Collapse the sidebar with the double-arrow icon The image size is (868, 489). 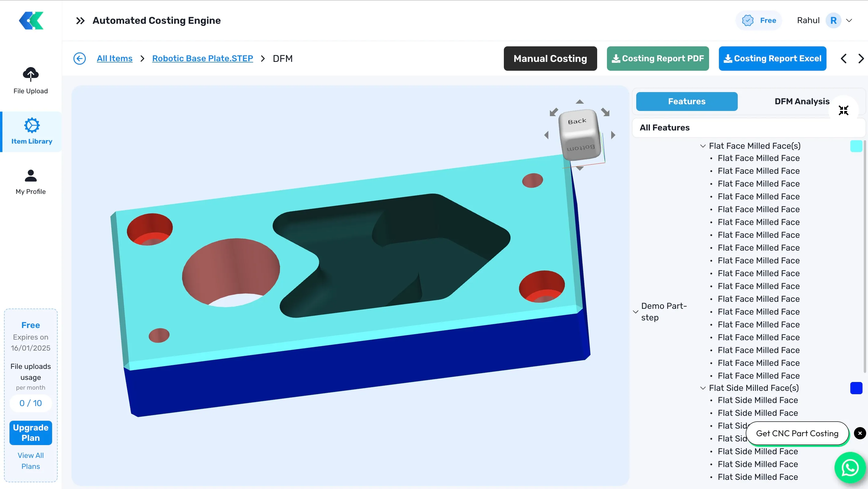click(x=80, y=20)
